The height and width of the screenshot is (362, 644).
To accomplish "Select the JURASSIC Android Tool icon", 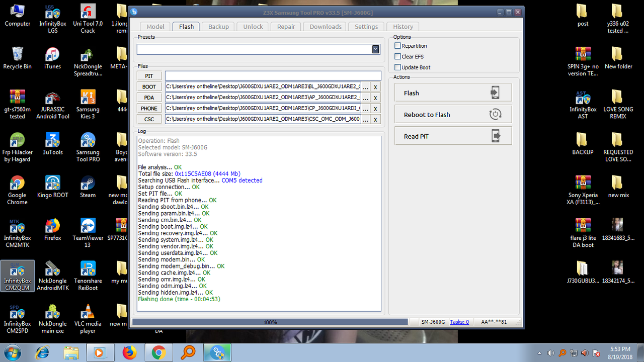I will click(52, 105).
